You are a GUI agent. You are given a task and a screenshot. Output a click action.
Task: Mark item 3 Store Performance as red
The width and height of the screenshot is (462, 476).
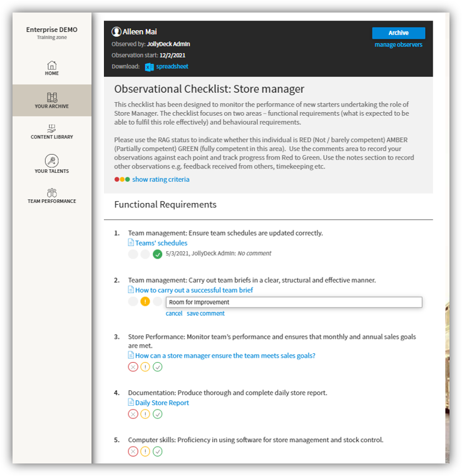(133, 367)
